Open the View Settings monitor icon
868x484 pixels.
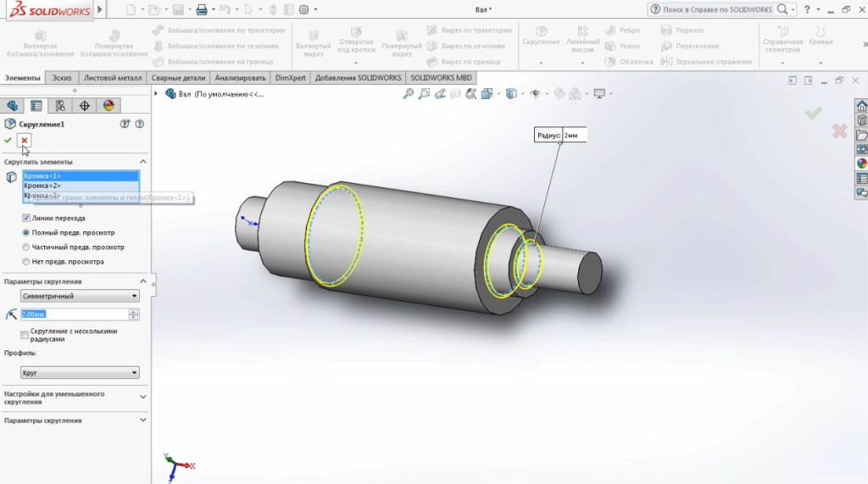tap(599, 94)
